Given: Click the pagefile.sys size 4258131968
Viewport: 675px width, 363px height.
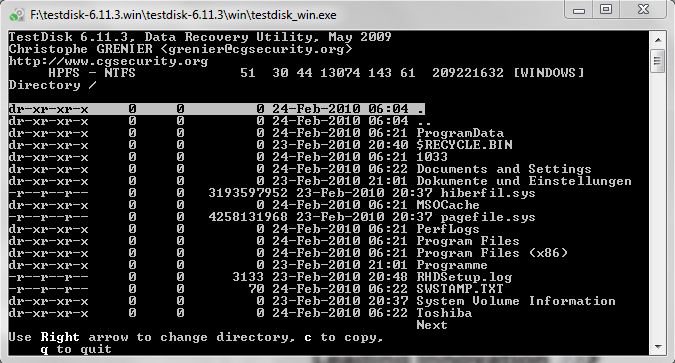Looking at the screenshot, I should point(248,217).
